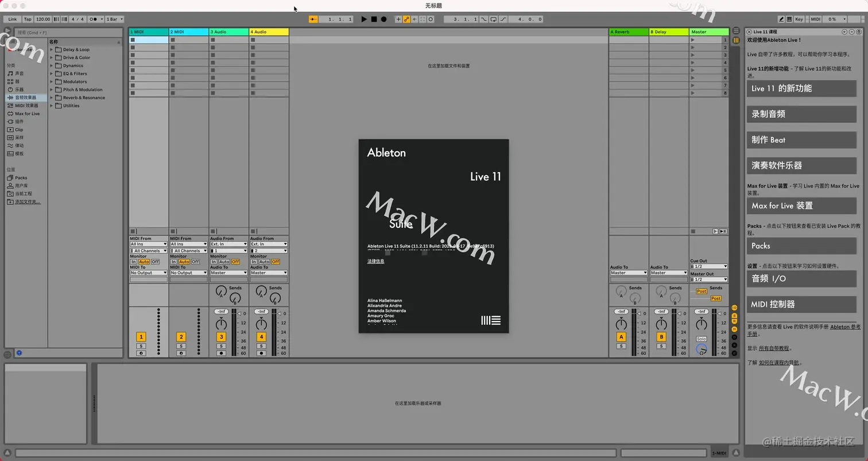The height and width of the screenshot is (461, 868).
Task: Open the quantization 1 Bar dropdown
Action: pyautogui.click(x=114, y=19)
